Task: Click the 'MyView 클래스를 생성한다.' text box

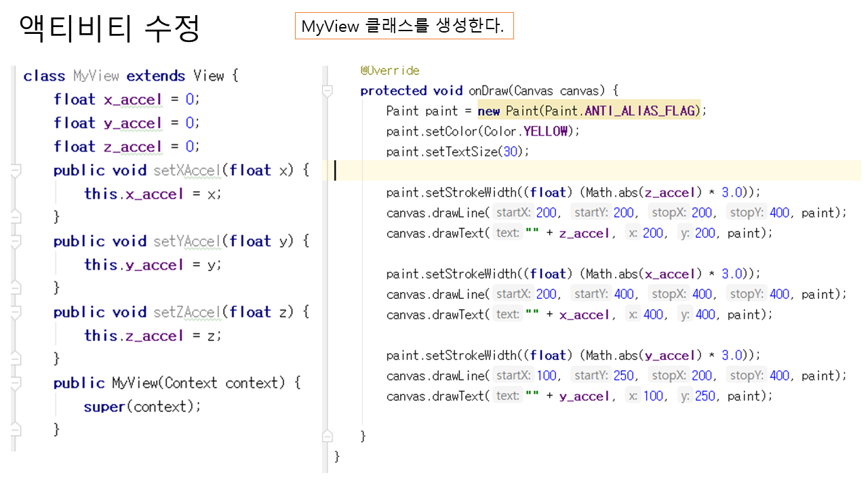Action: tap(403, 26)
